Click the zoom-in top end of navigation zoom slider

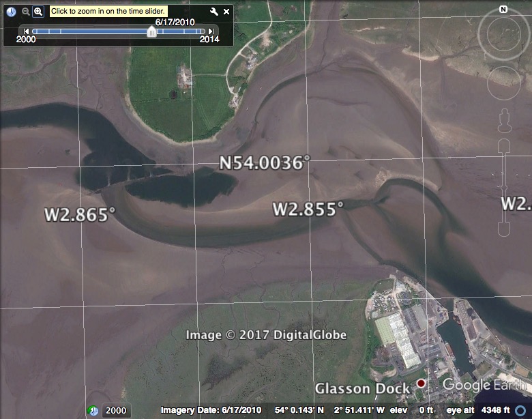click(x=504, y=146)
